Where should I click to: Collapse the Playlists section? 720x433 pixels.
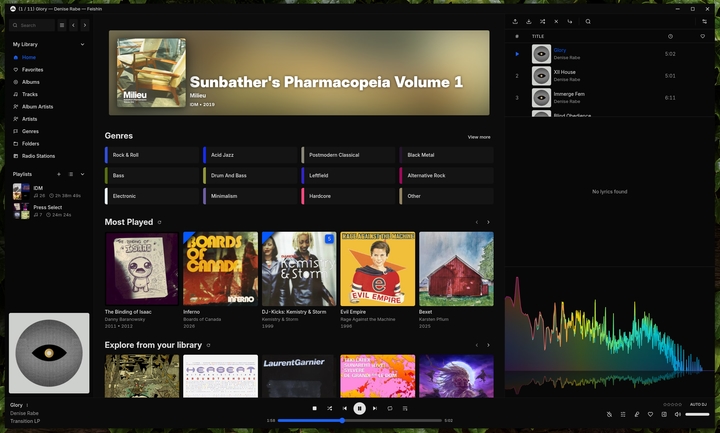point(83,174)
